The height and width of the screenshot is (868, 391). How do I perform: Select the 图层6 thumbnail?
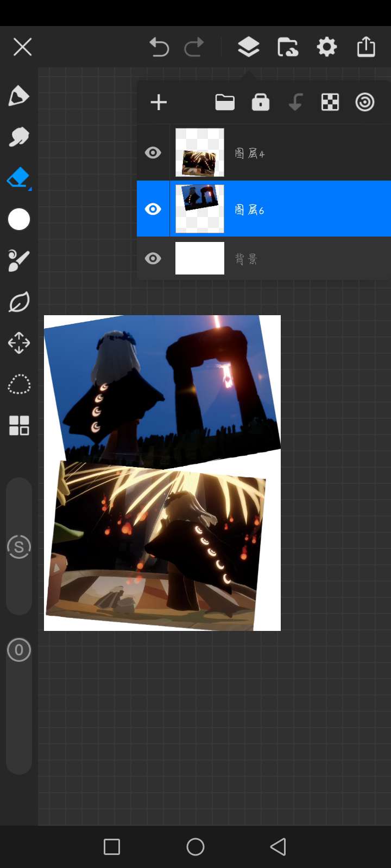(x=200, y=209)
